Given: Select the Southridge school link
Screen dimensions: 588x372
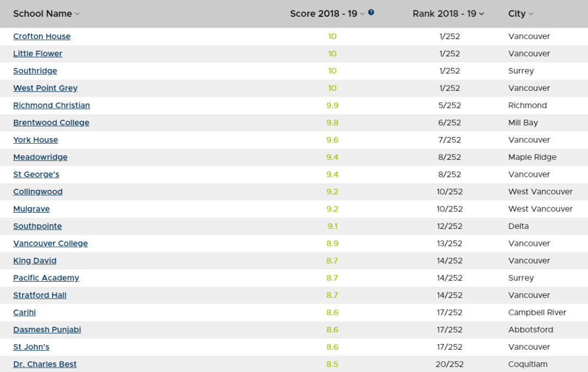Looking at the screenshot, I should [35, 71].
